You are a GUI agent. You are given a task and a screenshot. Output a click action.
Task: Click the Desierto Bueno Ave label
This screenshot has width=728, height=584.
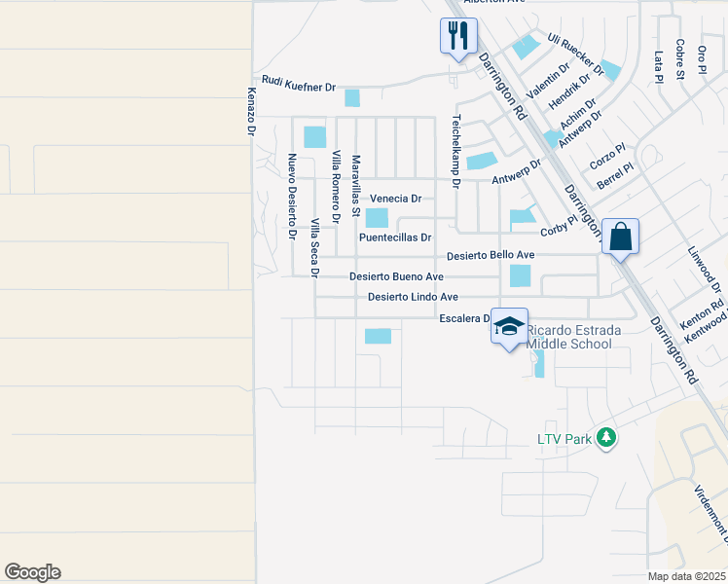pyautogui.click(x=396, y=276)
